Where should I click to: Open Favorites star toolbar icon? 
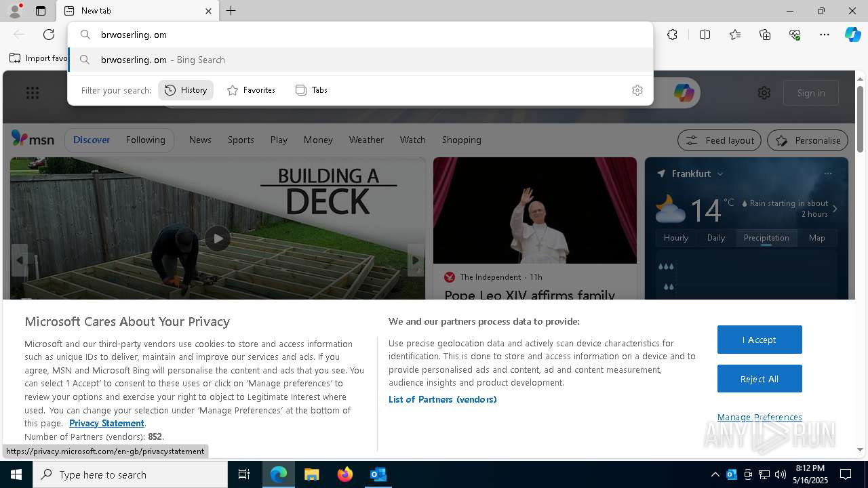pyautogui.click(x=735, y=35)
